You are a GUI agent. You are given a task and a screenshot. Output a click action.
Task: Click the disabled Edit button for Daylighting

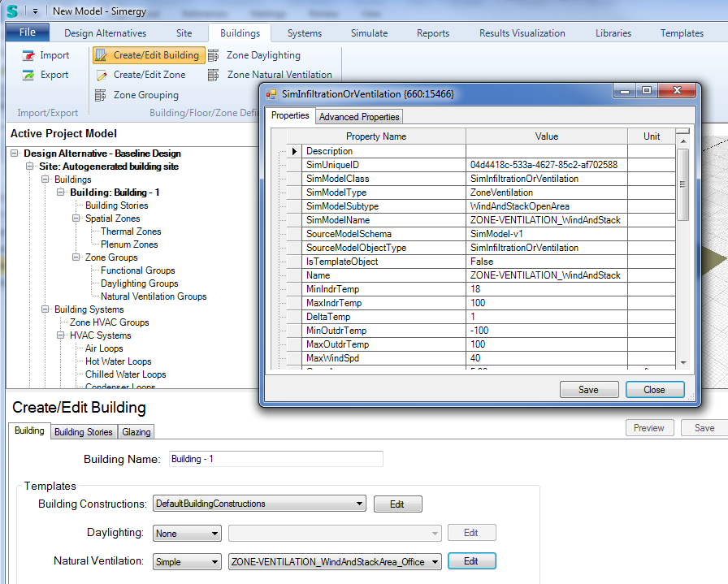(x=472, y=533)
